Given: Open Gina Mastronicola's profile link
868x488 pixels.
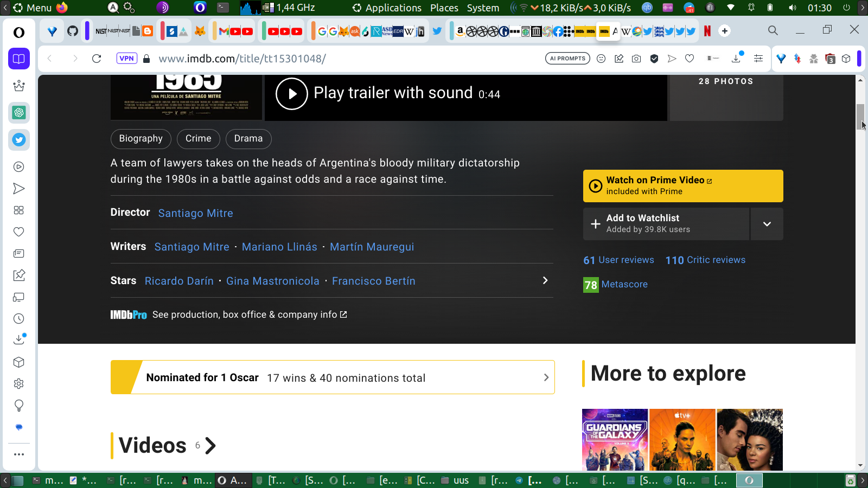Looking at the screenshot, I should [x=273, y=281].
